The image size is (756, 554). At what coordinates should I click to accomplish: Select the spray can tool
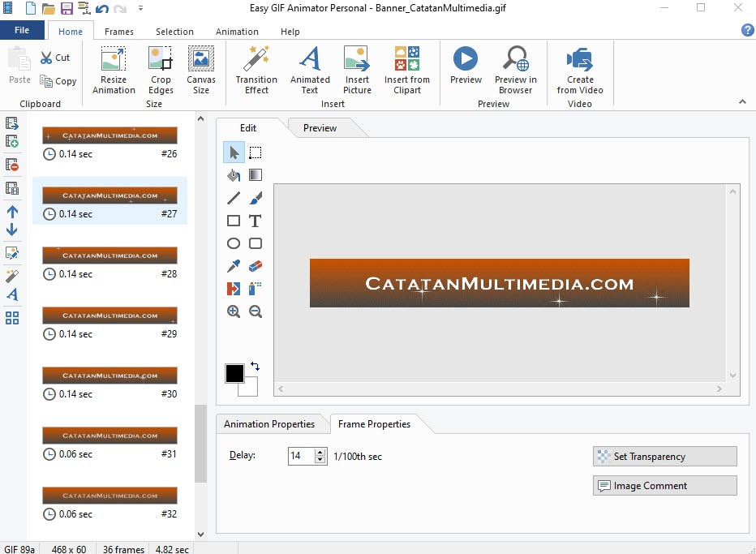pyautogui.click(x=256, y=289)
